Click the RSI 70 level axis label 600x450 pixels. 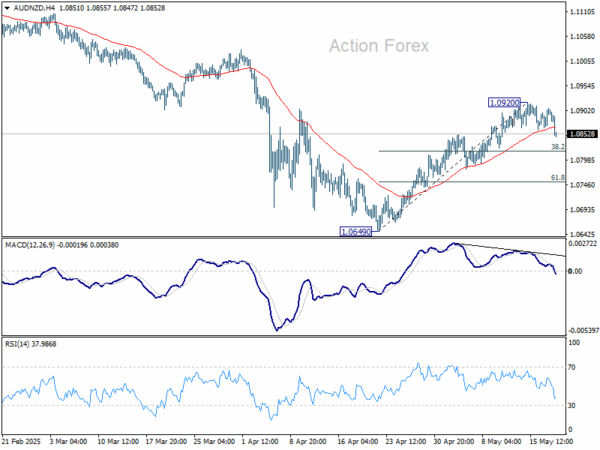click(573, 368)
